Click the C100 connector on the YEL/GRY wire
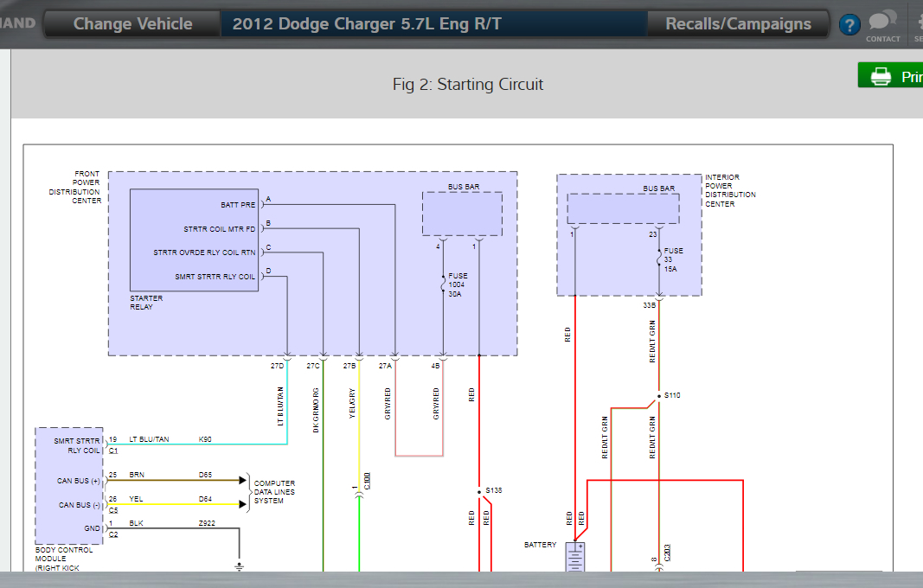Screen dimensions: 923x588 [x=359, y=496]
